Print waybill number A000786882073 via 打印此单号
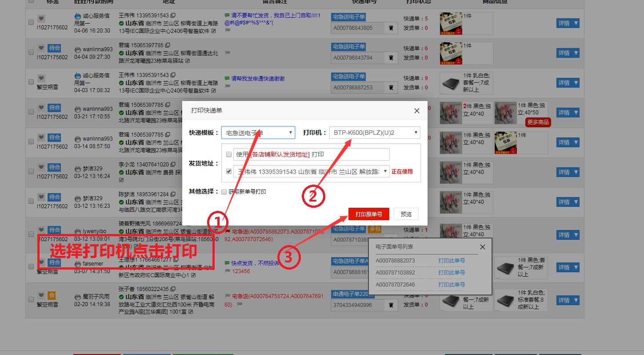The width and height of the screenshot is (644, 355). (x=452, y=261)
